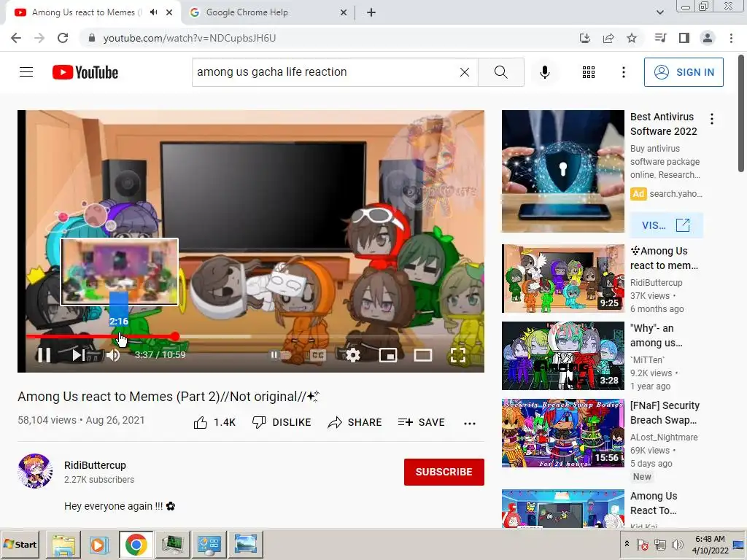Viewport: 747px width, 560px height.
Task: Open the system volume tray icon
Action: pyautogui.click(x=677, y=544)
